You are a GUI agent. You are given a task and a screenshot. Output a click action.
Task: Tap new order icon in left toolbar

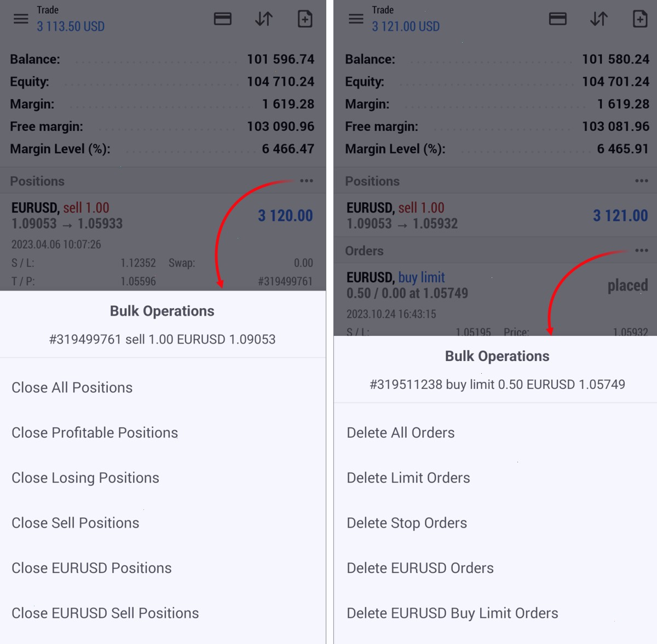305,19
